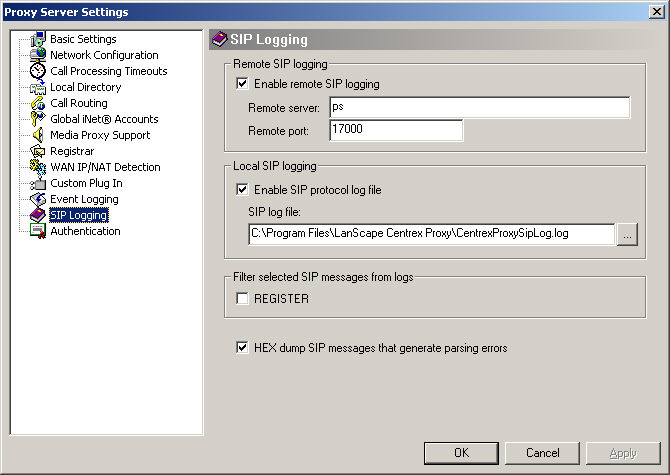Select Local Directory in tree
Screen dimensions: 670x475
tap(85, 87)
